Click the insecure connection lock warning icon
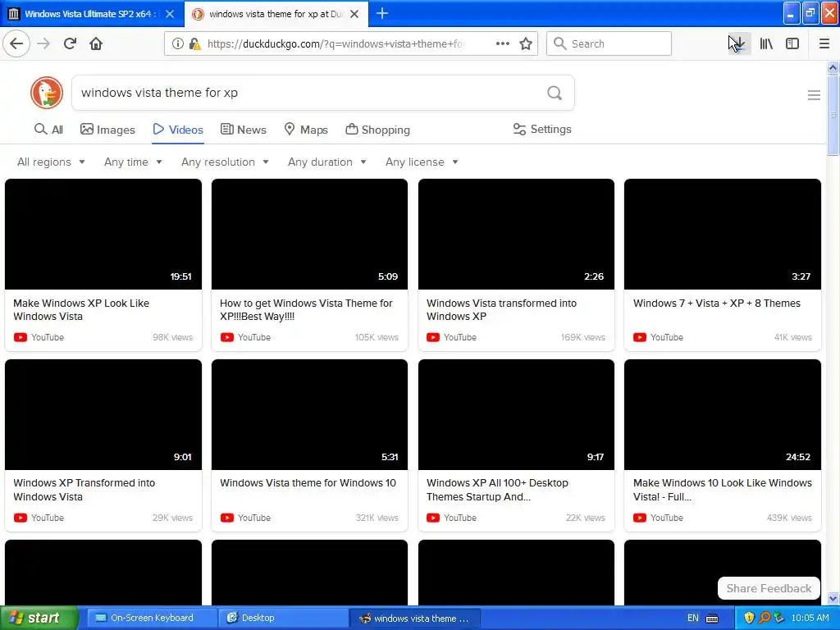The height and width of the screenshot is (630, 840). (194, 43)
